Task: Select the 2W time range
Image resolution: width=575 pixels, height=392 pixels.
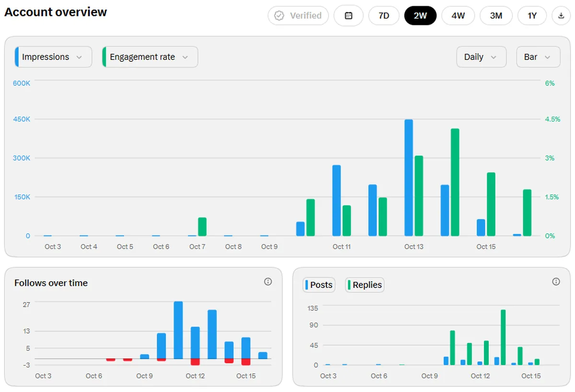Action: (420, 15)
